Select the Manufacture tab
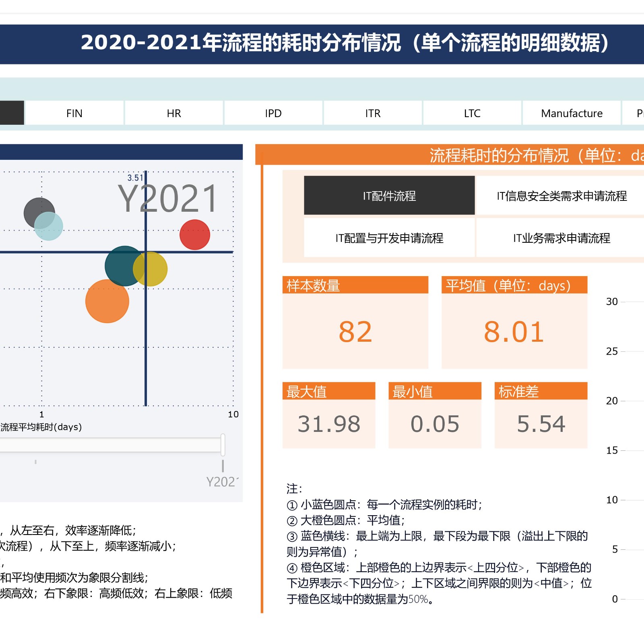Viewport: 644px width, 644px height. coord(572,114)
